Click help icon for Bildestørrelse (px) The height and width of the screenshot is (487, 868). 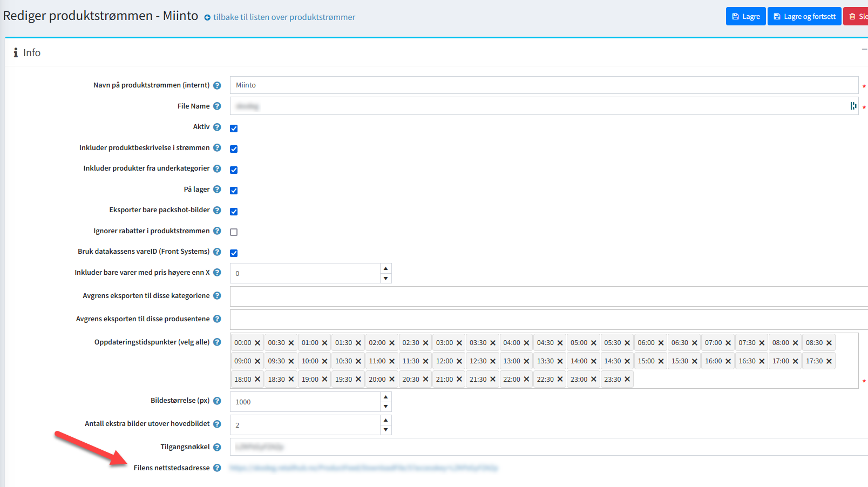[x=217, y=401]
